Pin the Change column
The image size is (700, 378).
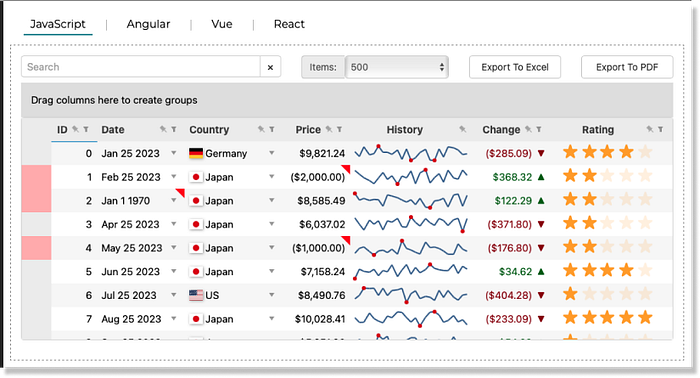tap(529, 129)
